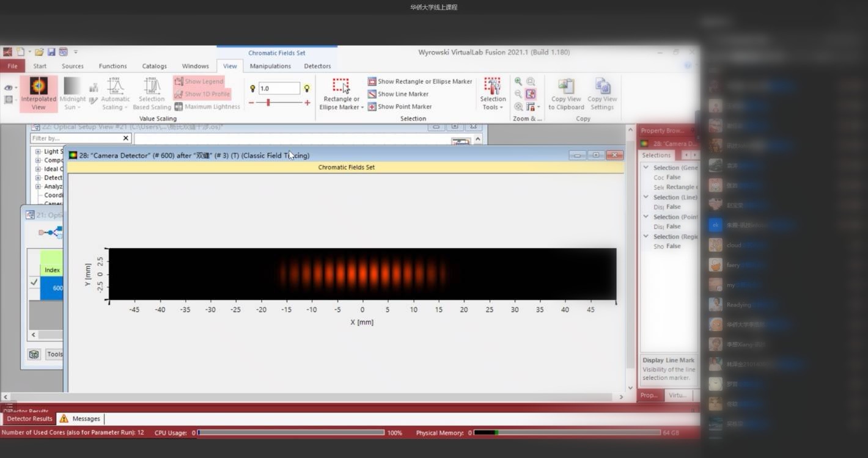Click the Tools button in setup window
The width and height of the screenshot is (868, 458).
(x=54, y=354)
